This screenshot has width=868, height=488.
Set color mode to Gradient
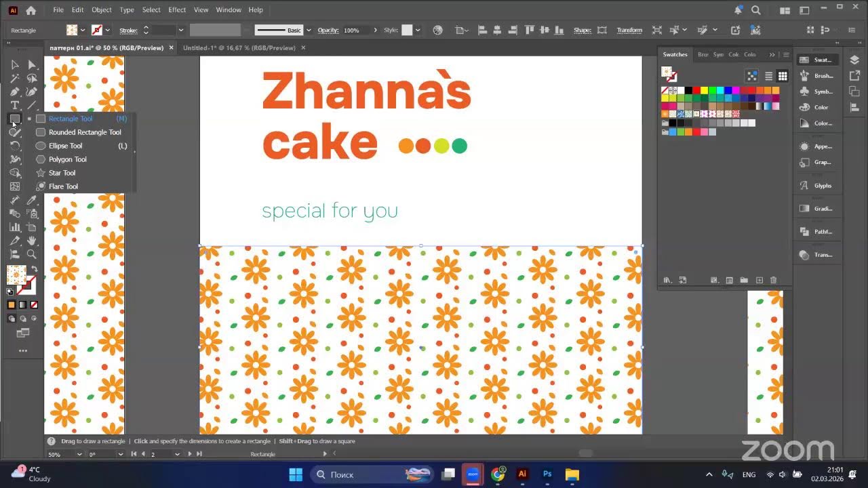pos(22,305)
